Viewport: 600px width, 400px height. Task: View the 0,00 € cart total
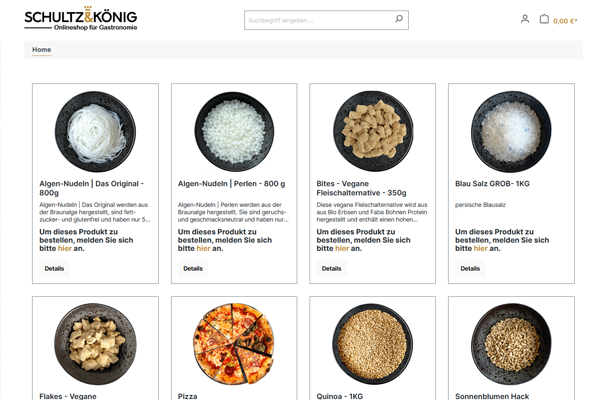pyautogui.click(x=565, y=21)
